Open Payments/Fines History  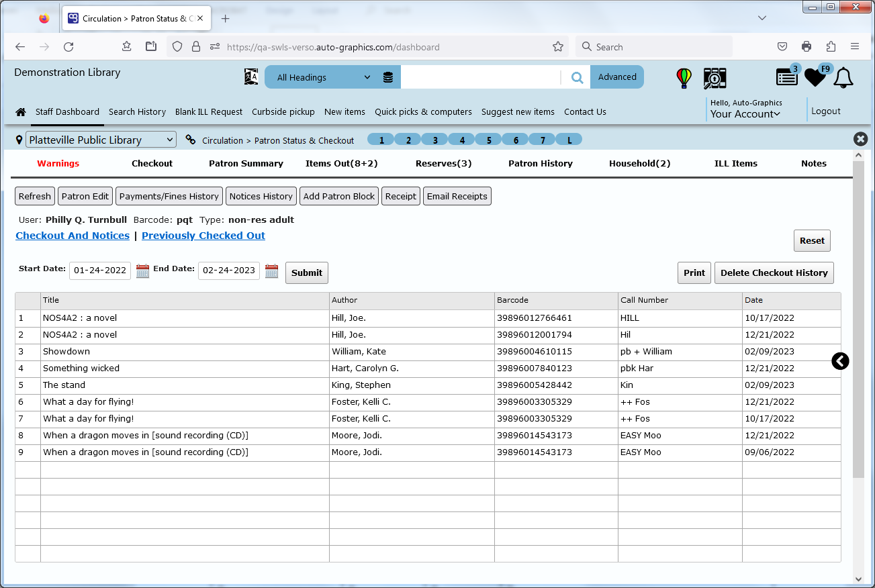pos(169,196)
